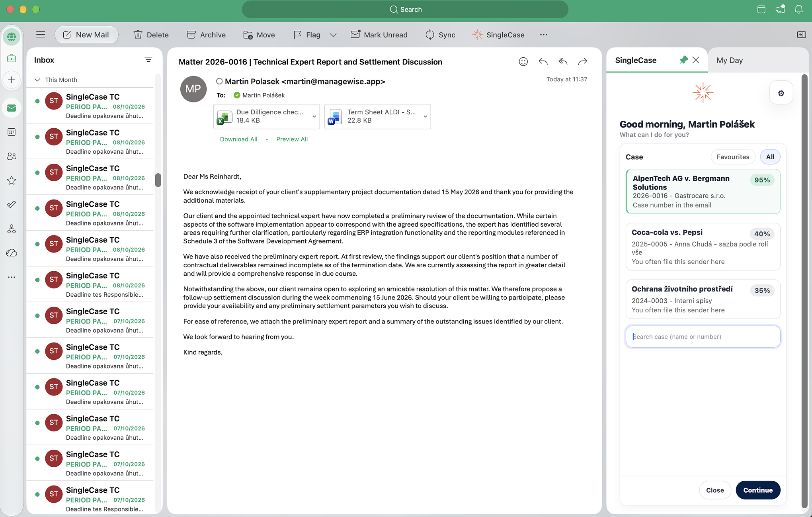Screen dimensions: 812x517
Task: Move the email to folder
Action: pyautogui.click(x=259, y=35)
